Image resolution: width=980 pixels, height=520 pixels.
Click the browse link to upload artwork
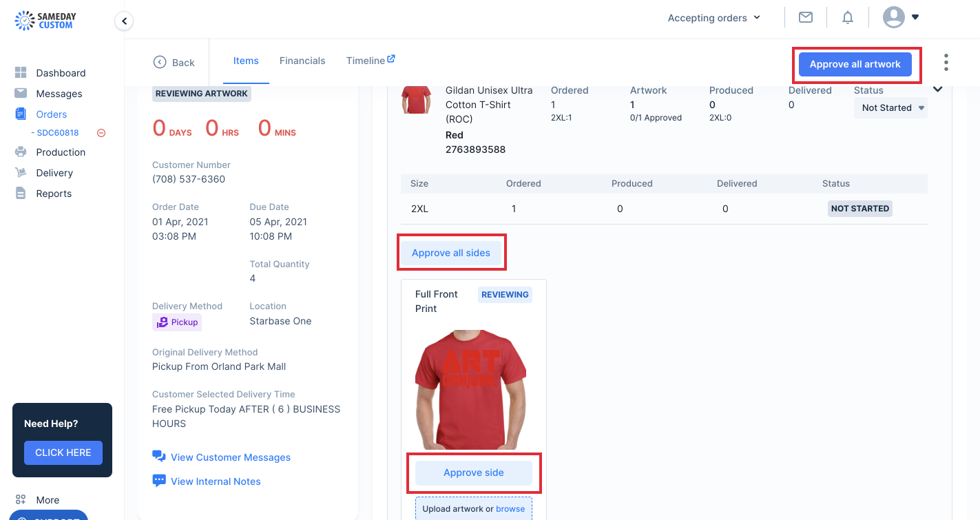pos(510,509)
